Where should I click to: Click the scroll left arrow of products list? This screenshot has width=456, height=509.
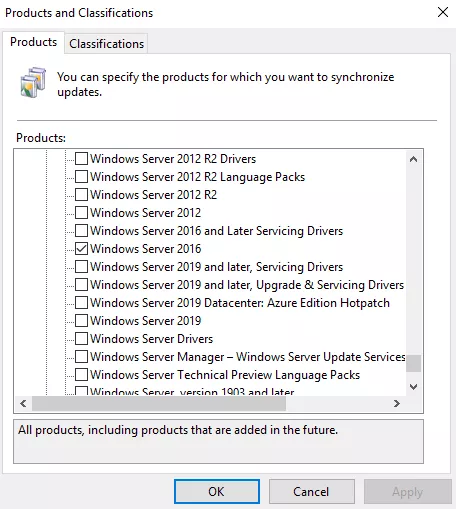tap(23, 404)
